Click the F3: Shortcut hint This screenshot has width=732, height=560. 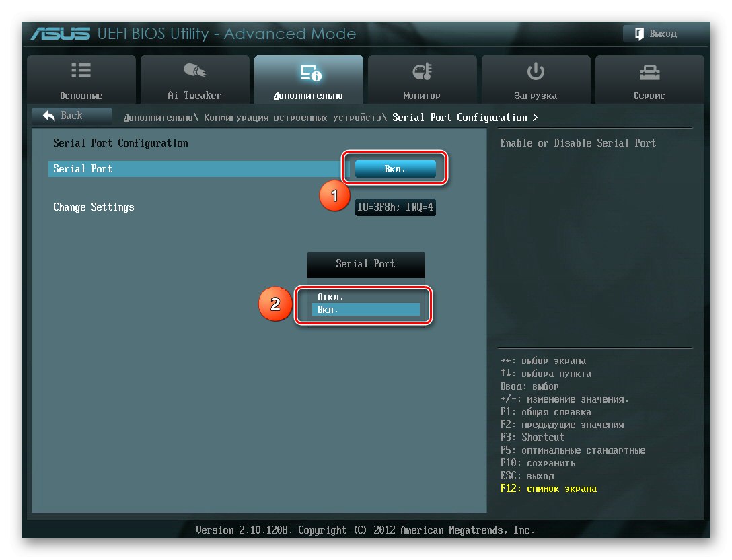(532, 438)
